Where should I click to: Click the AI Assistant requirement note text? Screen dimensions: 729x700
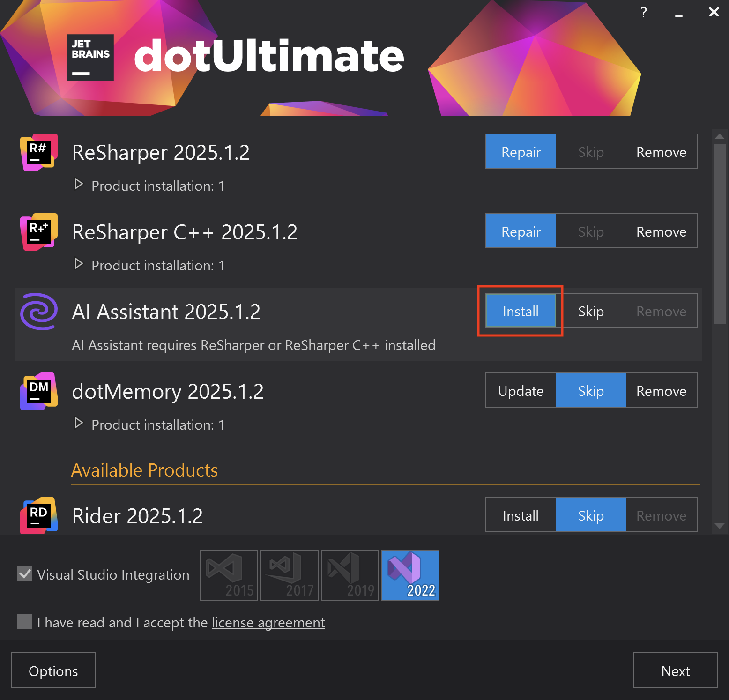253,345
